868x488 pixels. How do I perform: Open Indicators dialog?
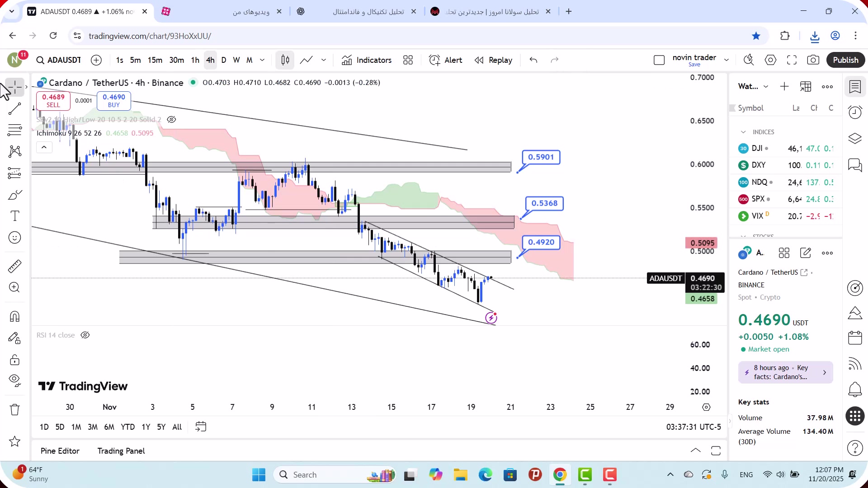pos(367,60)
